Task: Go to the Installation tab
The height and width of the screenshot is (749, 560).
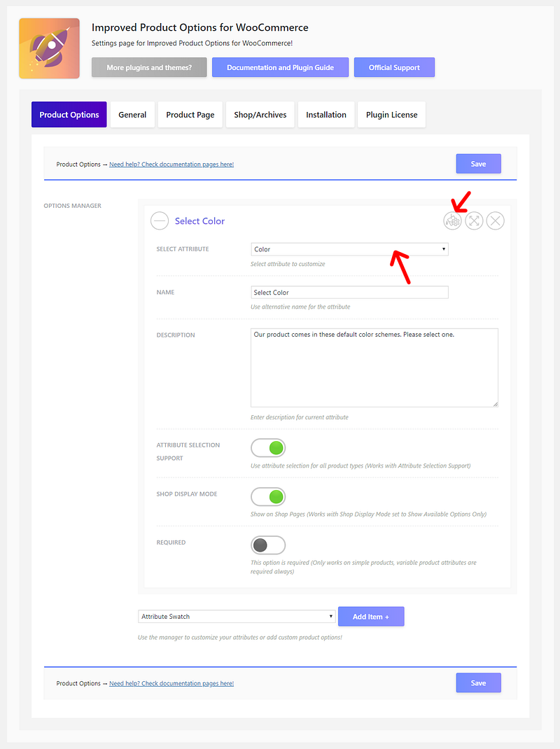Action: (326, 115)
